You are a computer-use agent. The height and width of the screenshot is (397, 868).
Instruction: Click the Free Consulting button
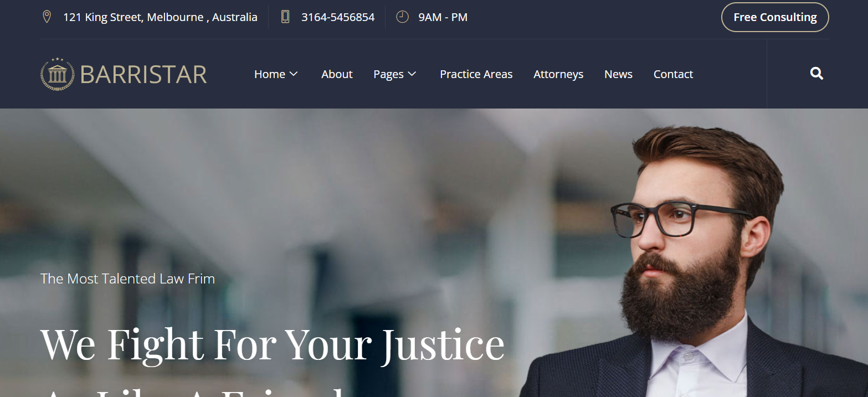[x=775, y=17]
